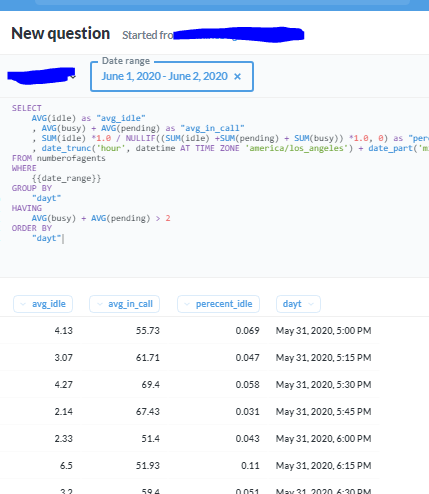Select the 55.73 avg_in_call cell
Screen dimensions: 429x494
click(148, 331)
